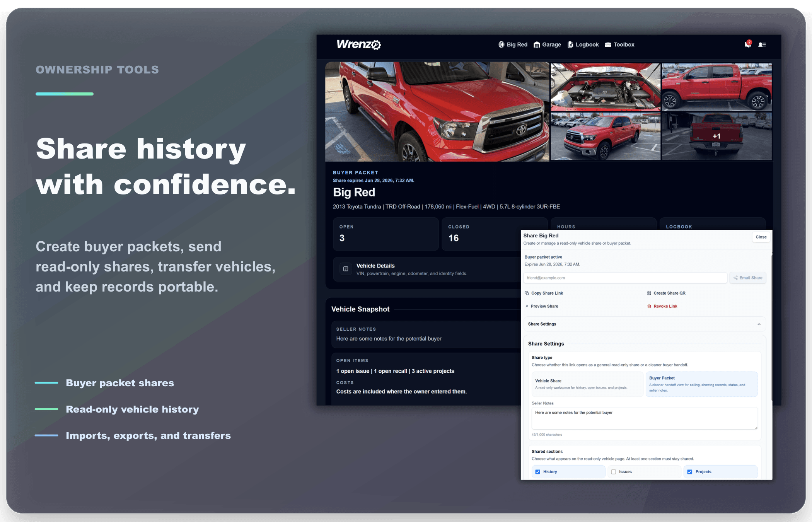
Task: Expand the Vehicle Details row
Action: coord(427,269)
